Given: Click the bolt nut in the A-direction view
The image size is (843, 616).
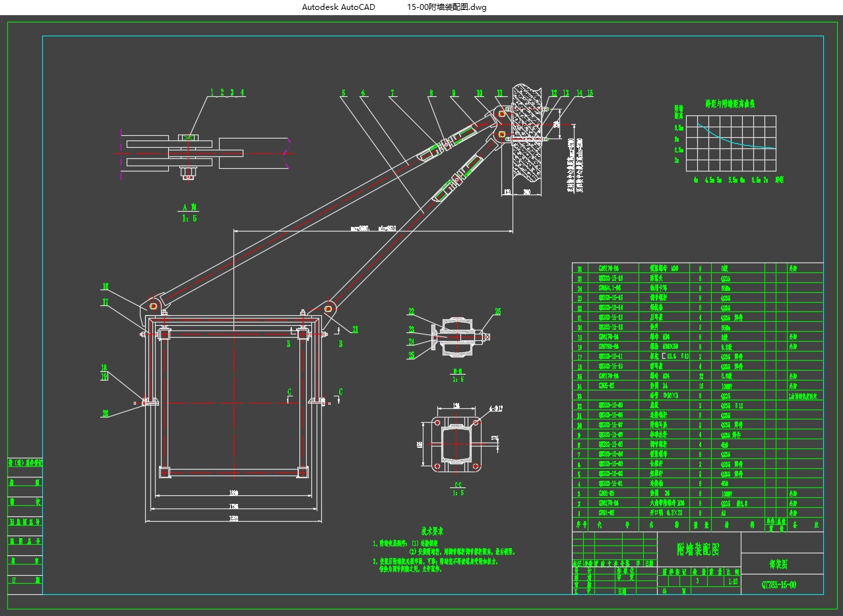Looking at the screenshot, I should 189,175.
